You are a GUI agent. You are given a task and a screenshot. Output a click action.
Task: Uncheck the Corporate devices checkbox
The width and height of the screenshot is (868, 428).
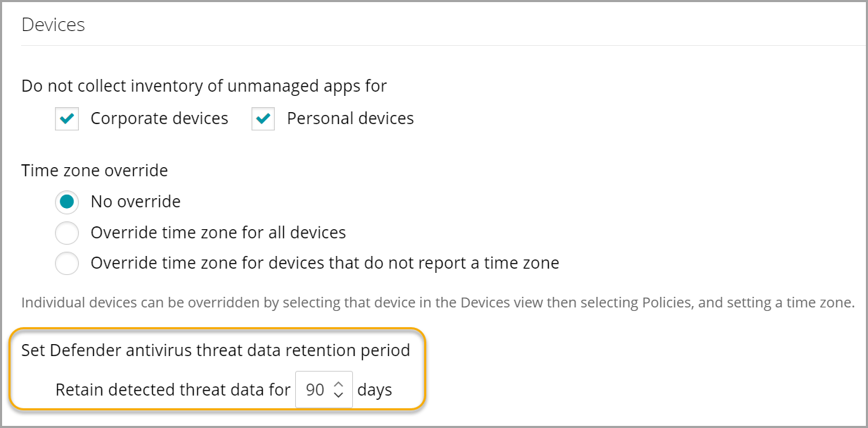(66, 119)
